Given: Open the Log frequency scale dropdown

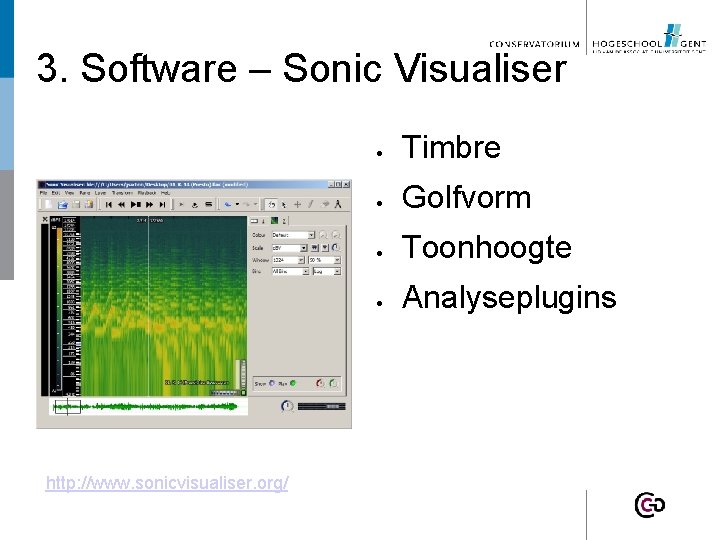Looking at the screenshot, I should tap(326, 272).
